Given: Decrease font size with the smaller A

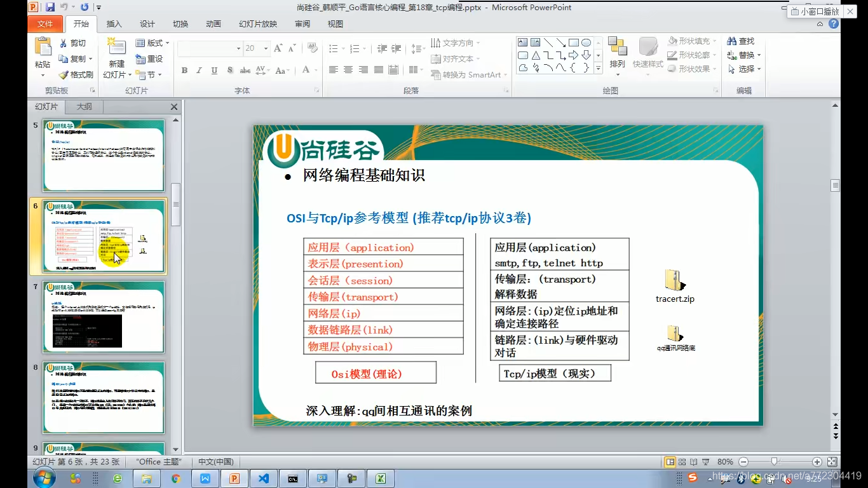Looking at the screenshot, I should coord(292,48).
